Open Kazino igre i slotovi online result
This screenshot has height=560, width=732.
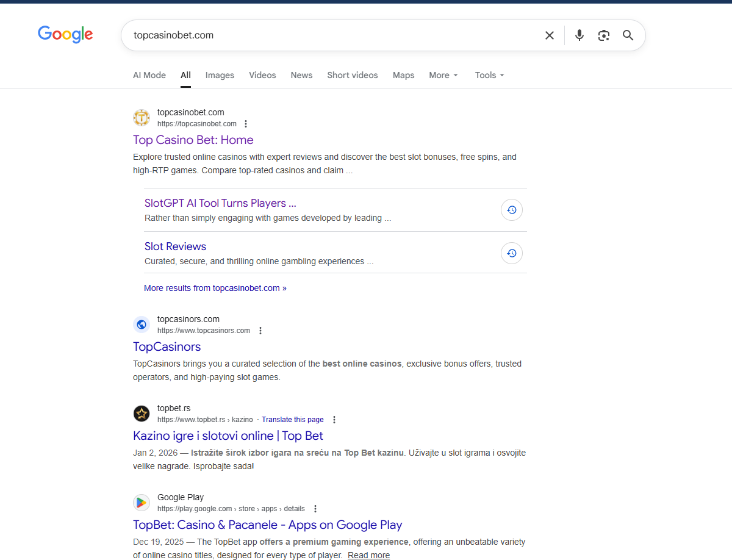[228, 436]
